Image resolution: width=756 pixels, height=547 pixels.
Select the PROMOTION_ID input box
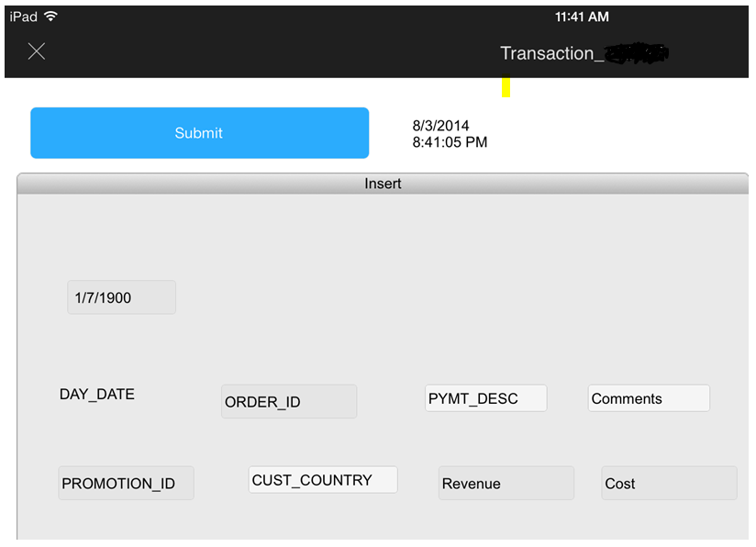click(126, 483)
